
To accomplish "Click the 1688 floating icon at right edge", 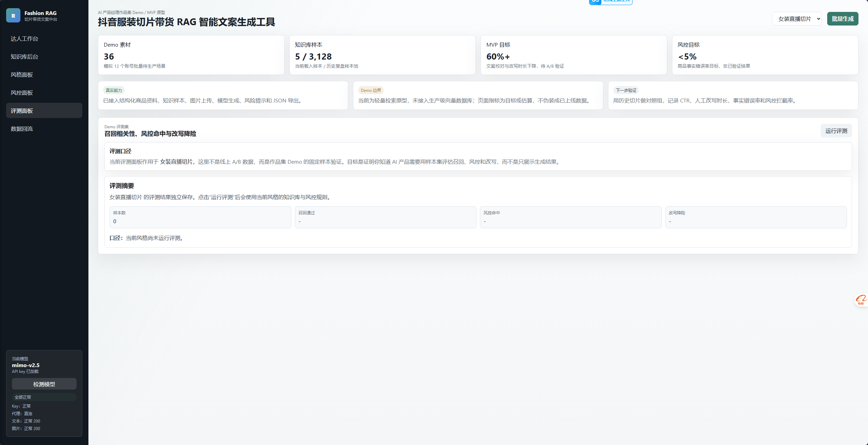I will click(x=861, y=300).
